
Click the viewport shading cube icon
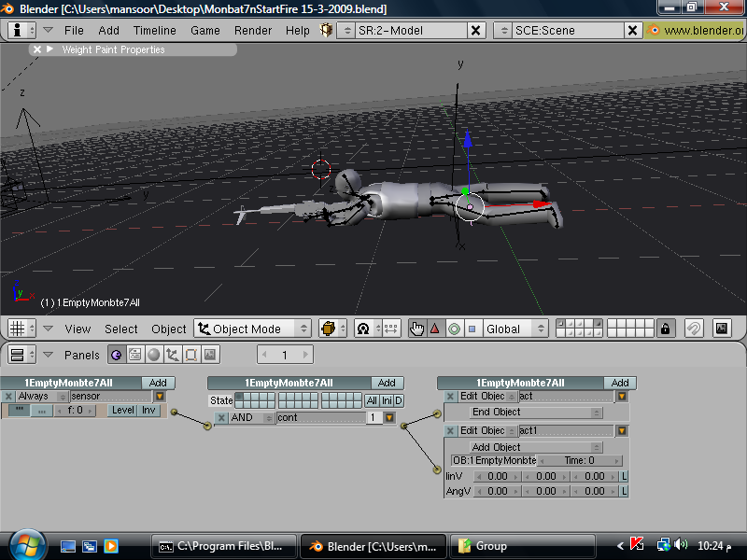(329, 329)
